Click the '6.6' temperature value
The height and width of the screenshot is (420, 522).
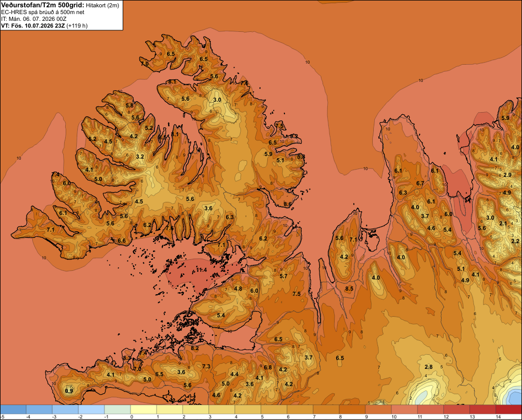click(x=122, y=241)
